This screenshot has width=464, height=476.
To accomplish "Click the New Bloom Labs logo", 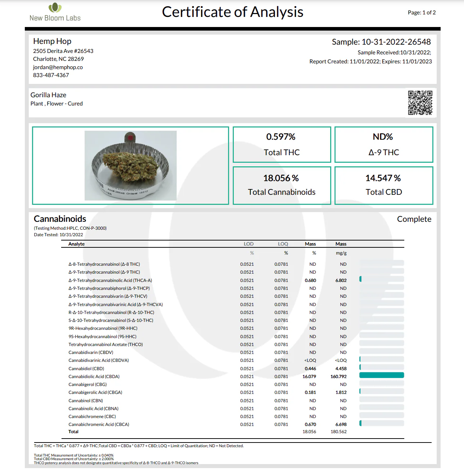I will pyautogui.click(x=55, y=12).
